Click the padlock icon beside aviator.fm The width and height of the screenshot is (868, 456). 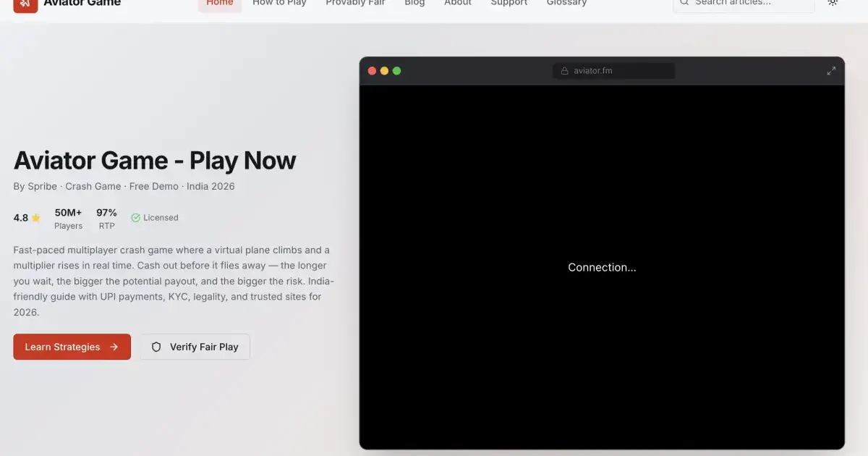tap(565, 71)
